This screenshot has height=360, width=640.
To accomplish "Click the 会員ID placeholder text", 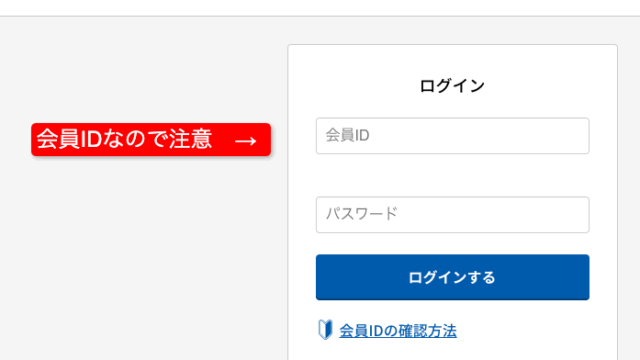I will [x=347, y=136].
